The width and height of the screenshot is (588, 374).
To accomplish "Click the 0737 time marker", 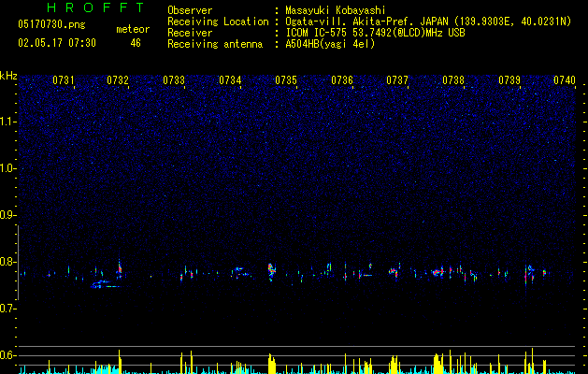I will [397, 80].
